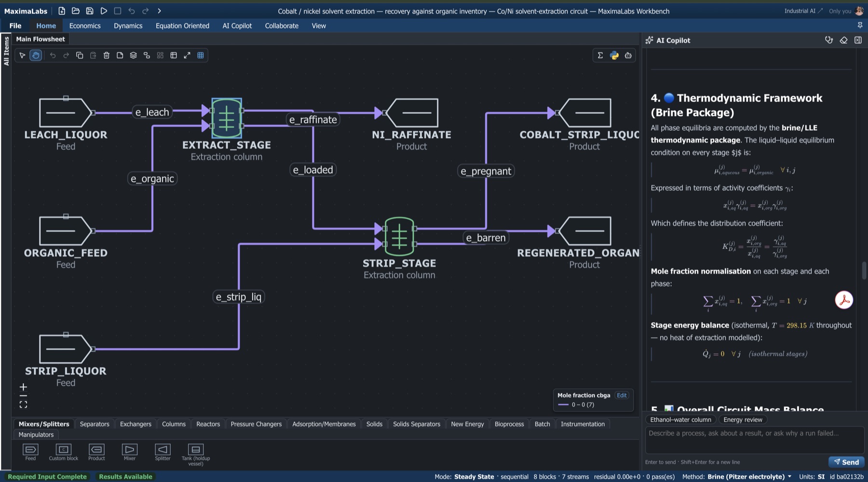Expand the quick access toolbar chevron
Image resolution: width=868 pixels, height=482 pixels.
click(159, 11)
